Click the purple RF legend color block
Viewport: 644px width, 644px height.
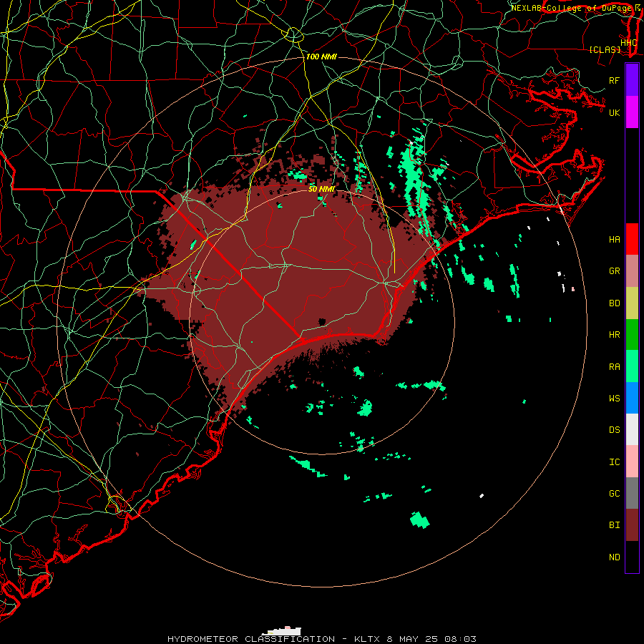[632, 80]
